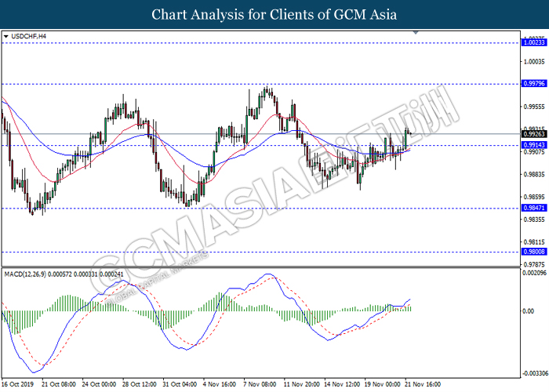
Task: Click the MACD scale value -0.003306
Action: pyautogui.click(x=536, y=373)
